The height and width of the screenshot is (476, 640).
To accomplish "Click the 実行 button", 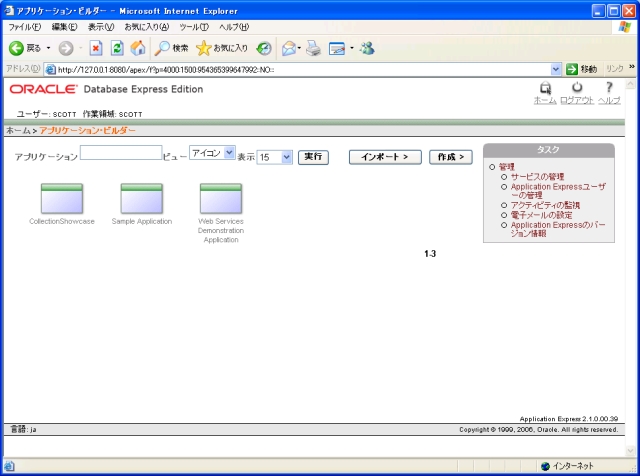I will [313, 157].
